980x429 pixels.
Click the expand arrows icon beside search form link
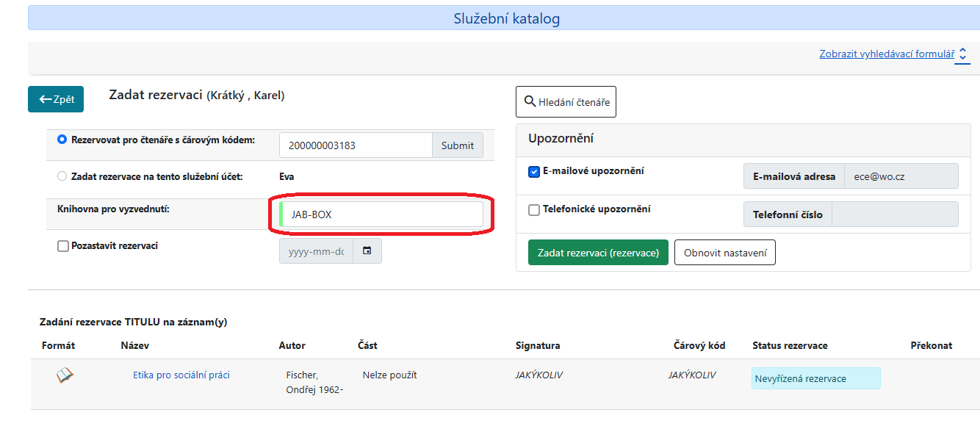[962, 54]
